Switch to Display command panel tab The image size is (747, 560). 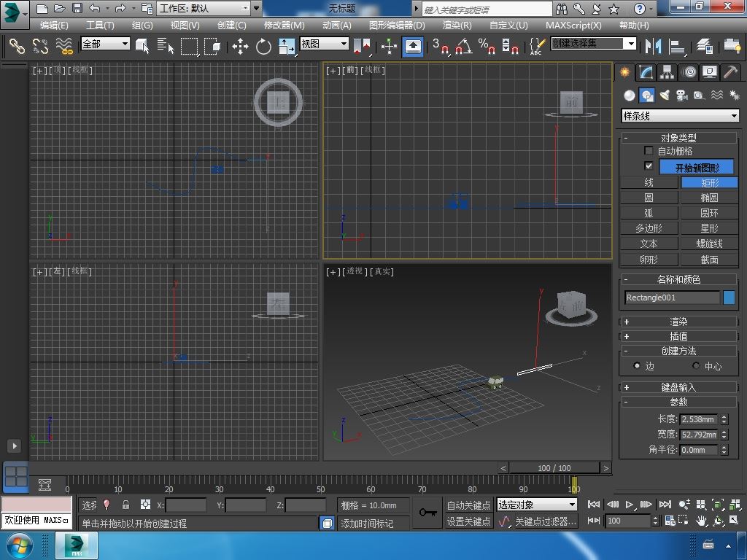[710, 72]
